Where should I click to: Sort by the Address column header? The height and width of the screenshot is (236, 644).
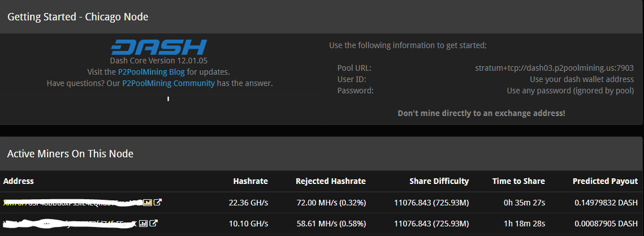click(19, 181)
